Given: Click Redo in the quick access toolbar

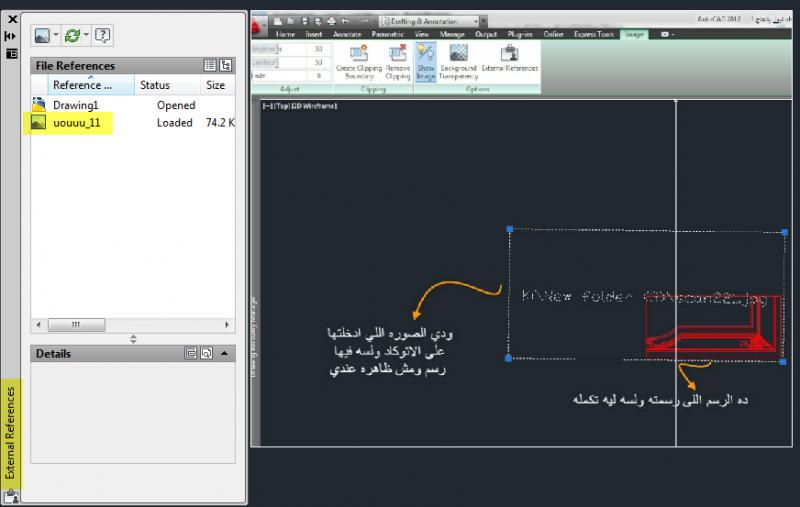Looking at the screenshot, I should tap(364, 21).
